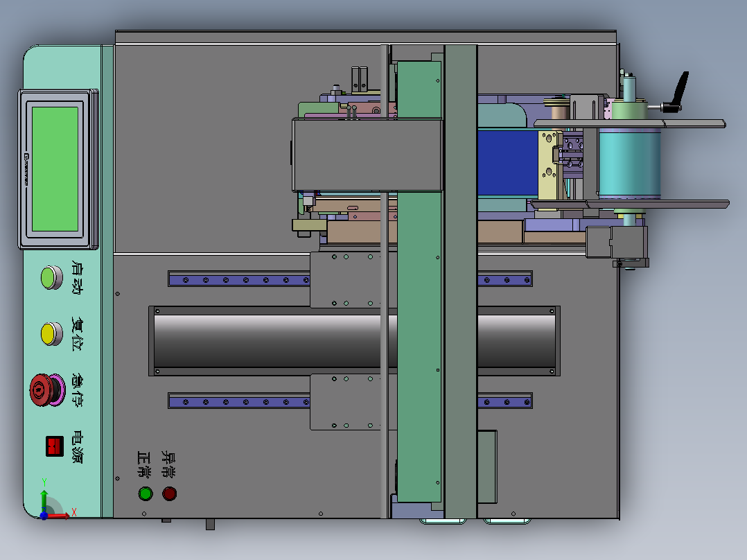Click the 异常 text label
This screenshot has height=560, width=747.
168,464
